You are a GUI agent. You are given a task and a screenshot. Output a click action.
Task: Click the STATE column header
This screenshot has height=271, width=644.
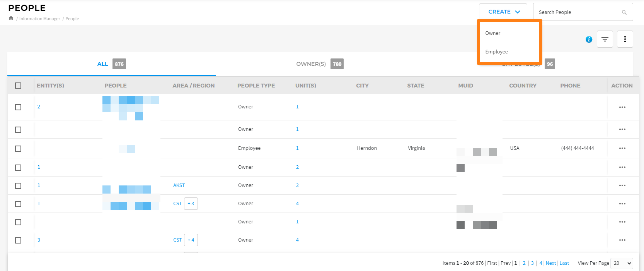(416, 86)
